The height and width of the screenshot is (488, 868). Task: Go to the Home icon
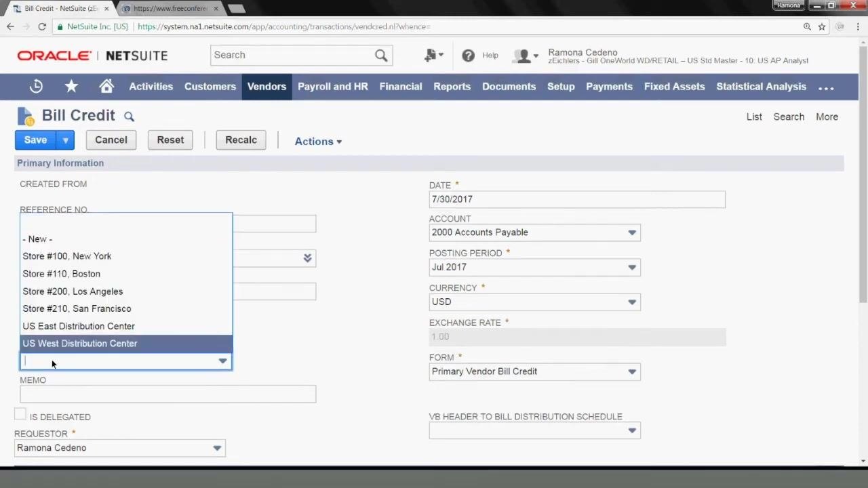(106, 86)
